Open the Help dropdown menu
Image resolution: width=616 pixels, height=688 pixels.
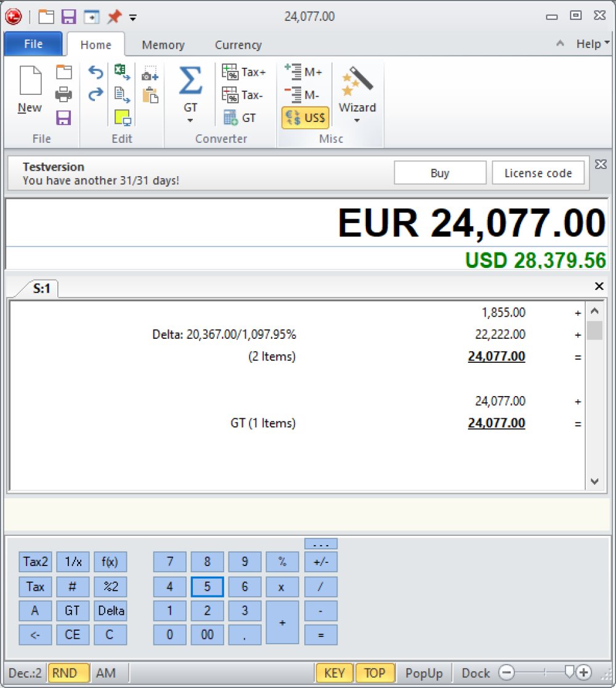tap(593, 44)
